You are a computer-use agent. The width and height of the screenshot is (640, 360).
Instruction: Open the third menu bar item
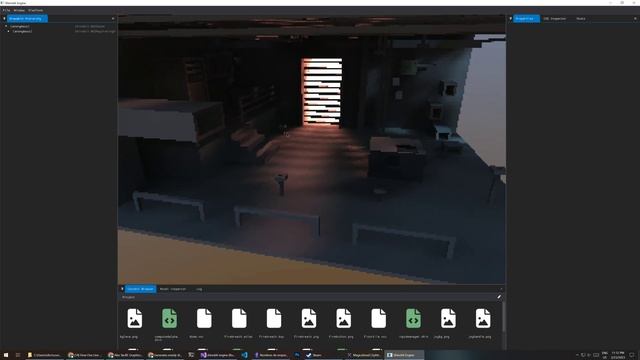tap(36, 10)
